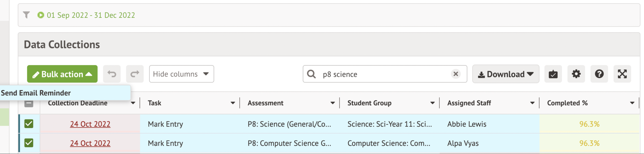
Task: Choose Send Email Reminder
Action: click(36, 92)
